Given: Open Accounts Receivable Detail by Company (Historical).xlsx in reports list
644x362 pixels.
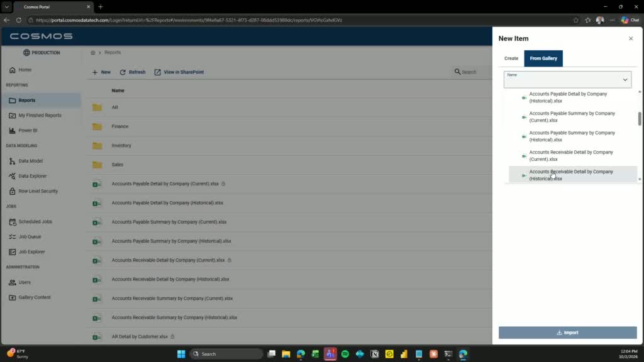Looking at the screenshot, I should coord(170,279).
